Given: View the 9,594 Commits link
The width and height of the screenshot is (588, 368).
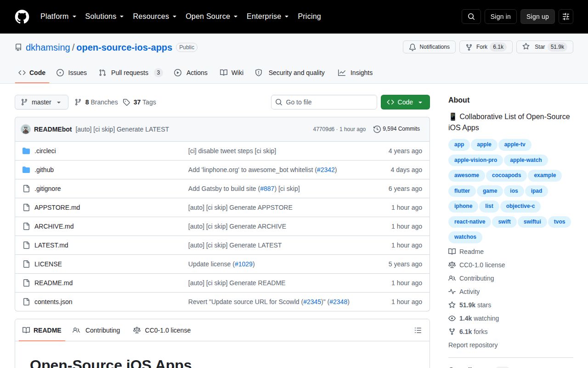Looking at the screenshot, I should [x=397, y=129].
